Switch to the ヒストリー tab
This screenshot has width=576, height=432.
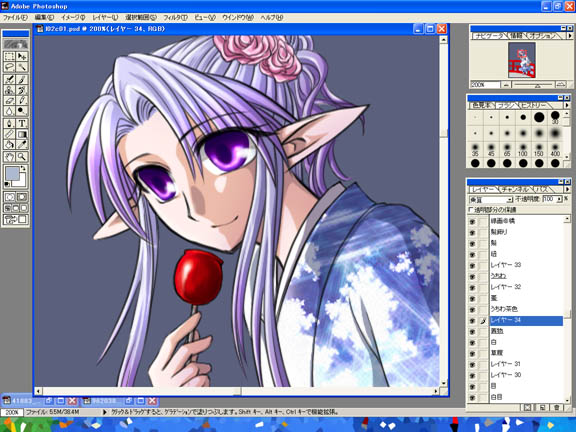point(533,105)
